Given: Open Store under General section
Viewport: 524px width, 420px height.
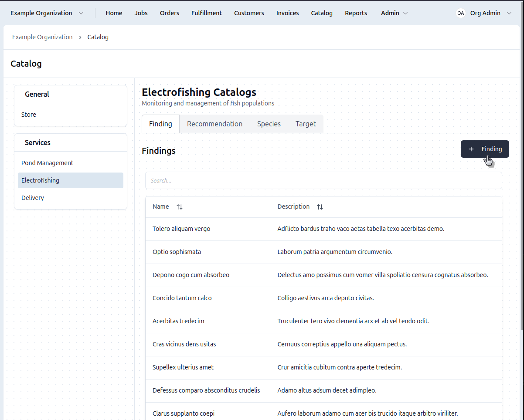Looking at the screenshot, I should coord(29,115).
